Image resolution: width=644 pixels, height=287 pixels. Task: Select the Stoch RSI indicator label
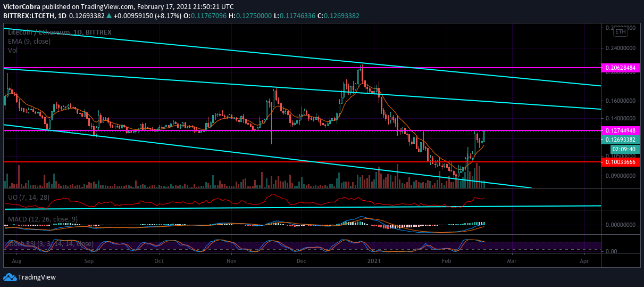51,244
